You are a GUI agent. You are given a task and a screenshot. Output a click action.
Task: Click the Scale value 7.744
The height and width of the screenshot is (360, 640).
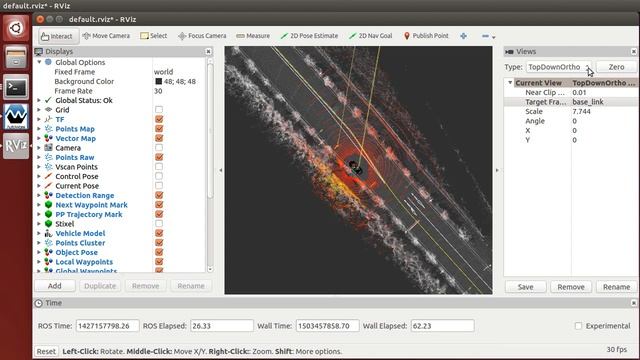point(582,111)
